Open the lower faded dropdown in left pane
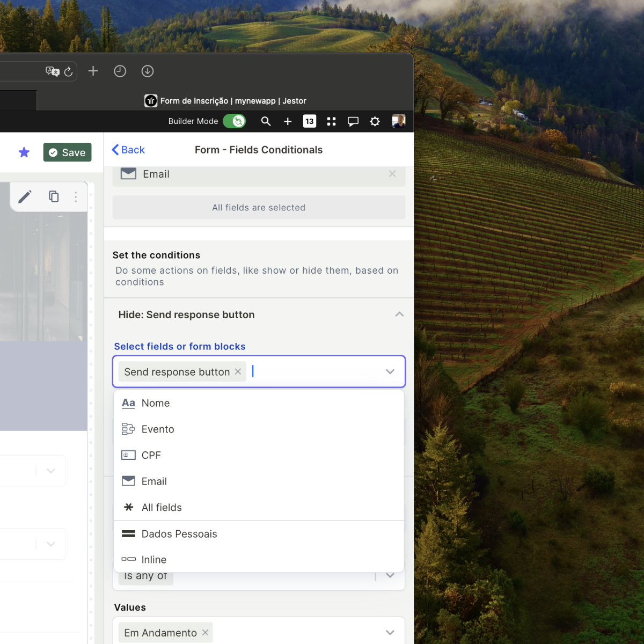644x644 pixels. [50, 544]
